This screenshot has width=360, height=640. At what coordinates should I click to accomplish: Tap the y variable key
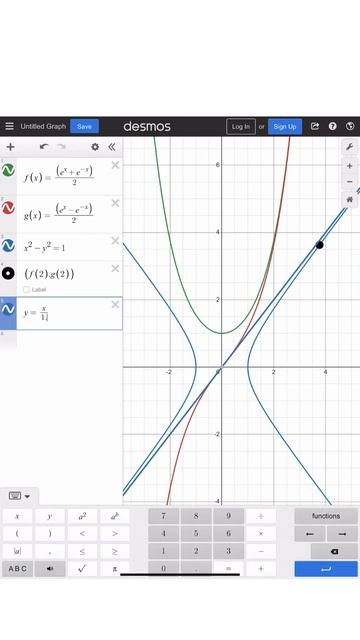pyautogui.click(x=50, y=516)
